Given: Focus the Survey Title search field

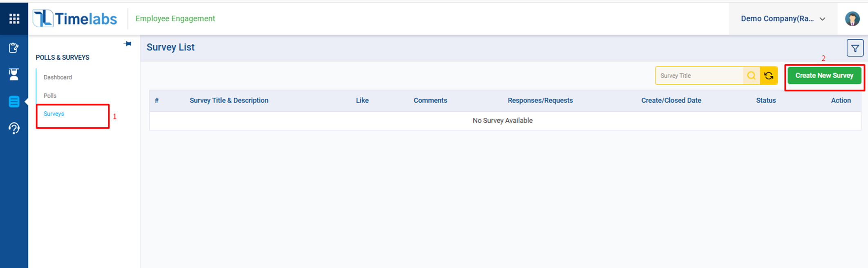Looking at the screenshot, I should [699, 76].
